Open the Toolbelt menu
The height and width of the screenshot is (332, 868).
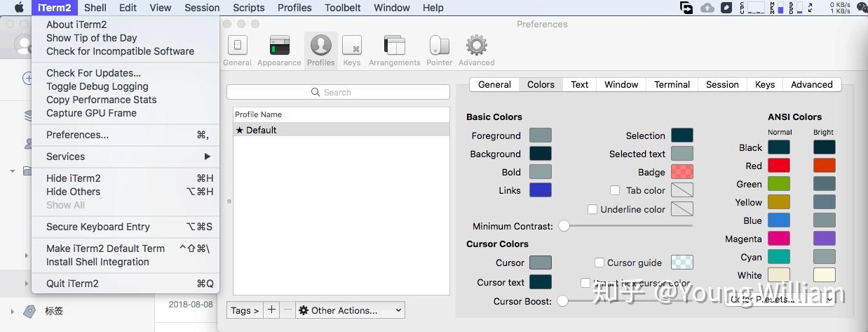343,8
